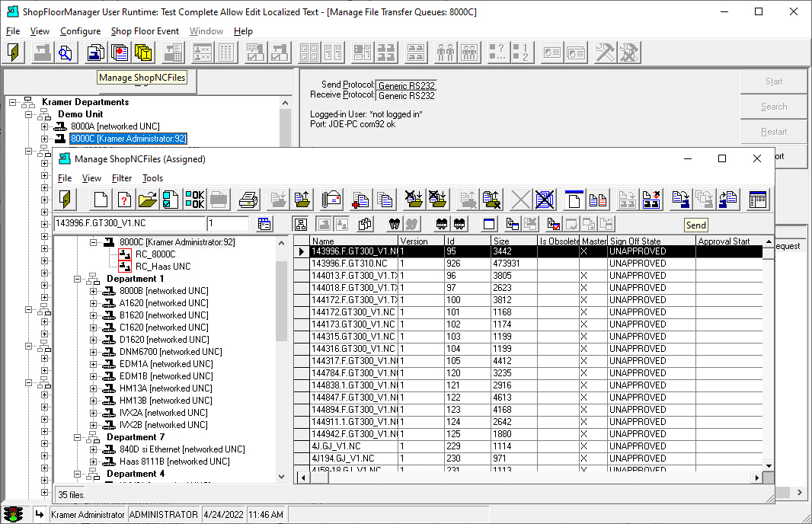Click the page with blue top bar icon

tap(574, 200)
